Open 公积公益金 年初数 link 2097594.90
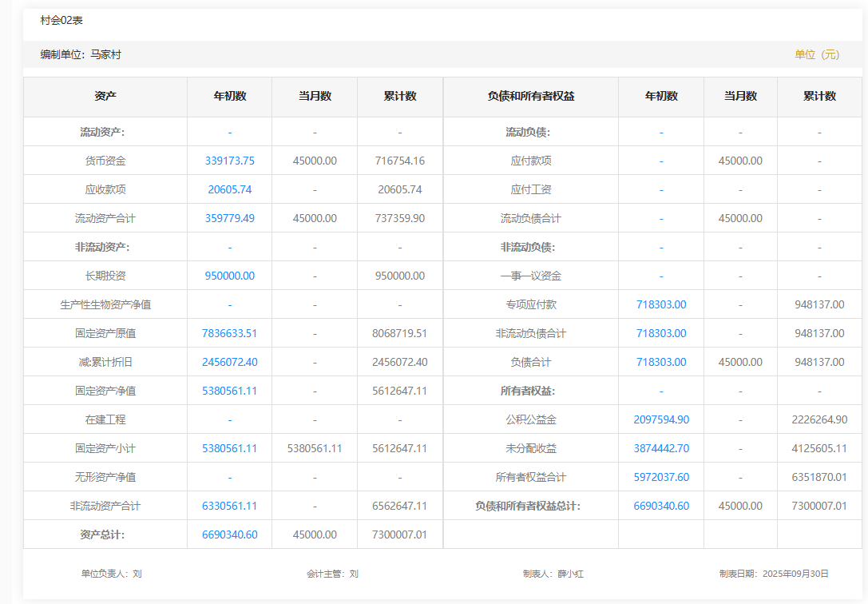This screenshot has width=868, height=604. 660,419
